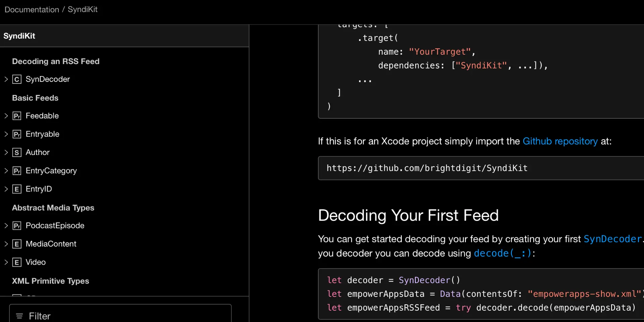Expand the EntryID disclosure chevron

click(x=6, y=189)
